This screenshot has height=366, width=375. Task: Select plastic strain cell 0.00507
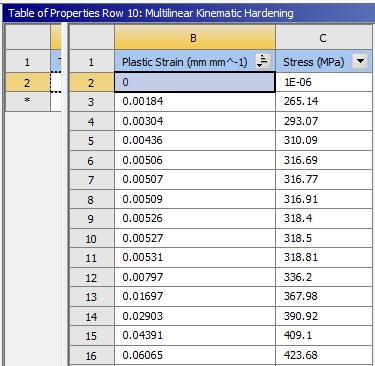click(x=195, y=179)
